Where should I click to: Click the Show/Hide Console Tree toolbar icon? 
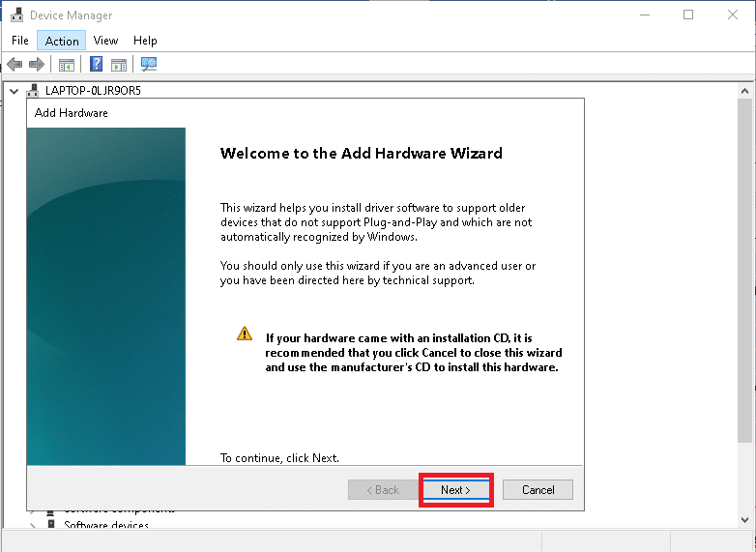click(x=66, y=64)
